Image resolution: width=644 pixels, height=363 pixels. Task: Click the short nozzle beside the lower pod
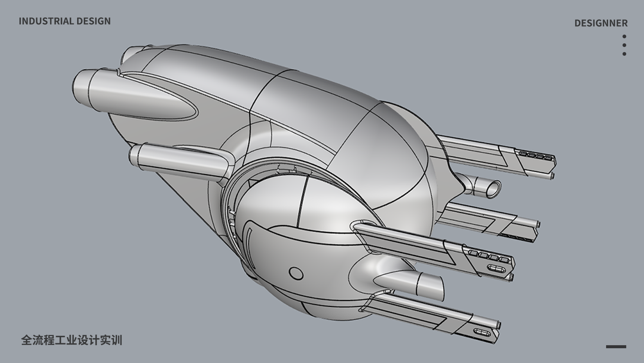click(429, 285)
